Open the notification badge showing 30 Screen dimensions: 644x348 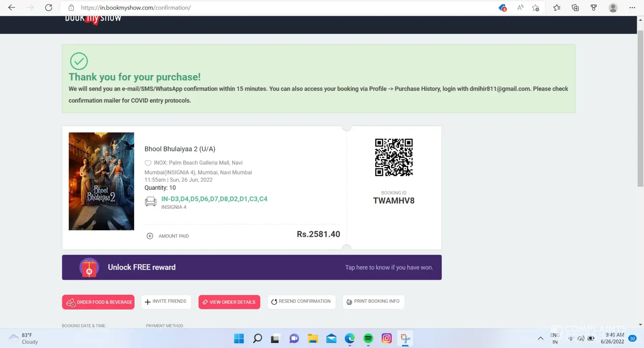coord(633,338)
